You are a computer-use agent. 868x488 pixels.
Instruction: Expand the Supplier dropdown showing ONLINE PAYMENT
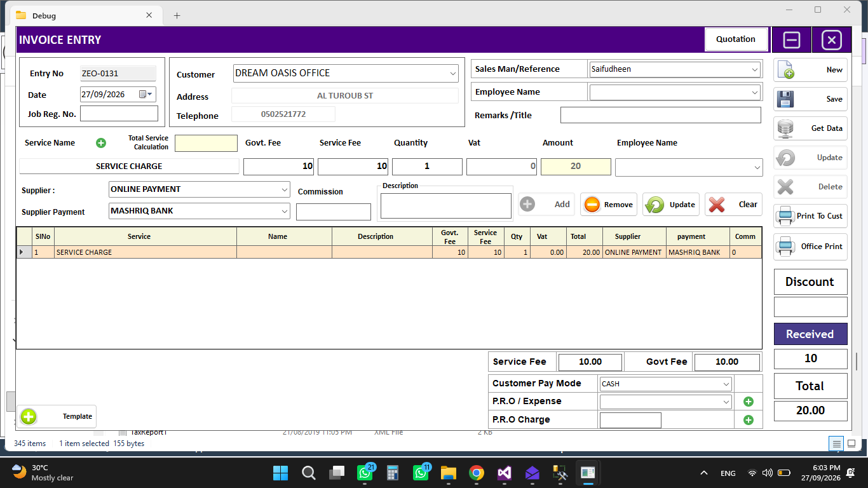coord(285,189)
